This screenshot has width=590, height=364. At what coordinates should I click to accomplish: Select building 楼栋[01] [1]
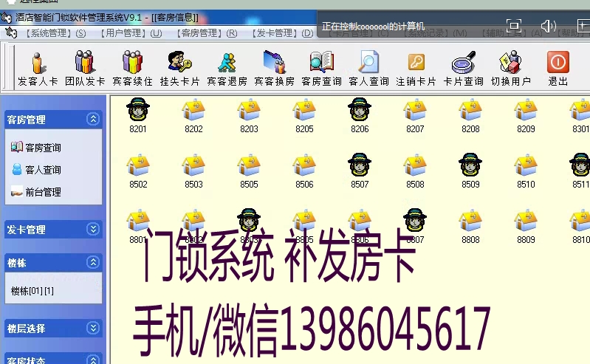tap(32, 291)
